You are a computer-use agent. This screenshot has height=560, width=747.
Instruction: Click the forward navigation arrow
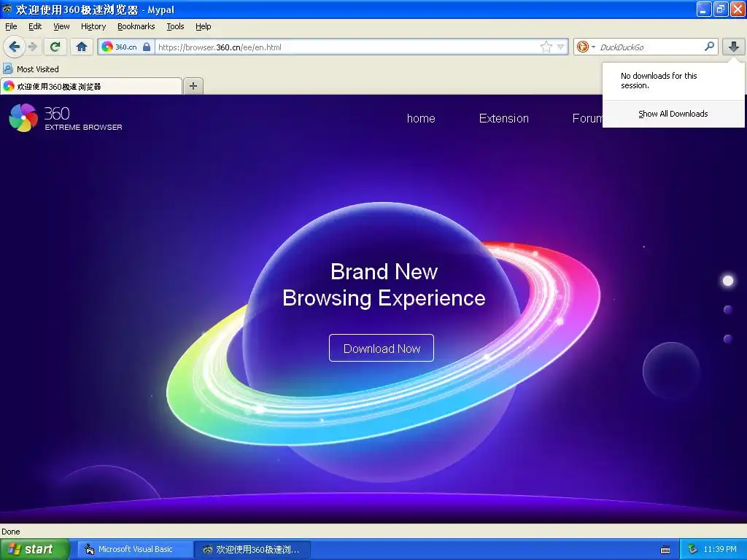point(32,47)
